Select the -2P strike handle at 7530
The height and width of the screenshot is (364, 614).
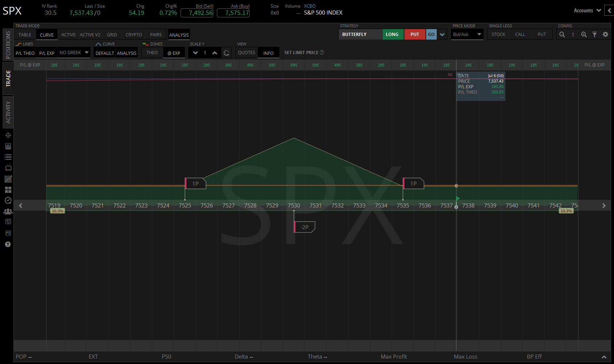(304, 227)
